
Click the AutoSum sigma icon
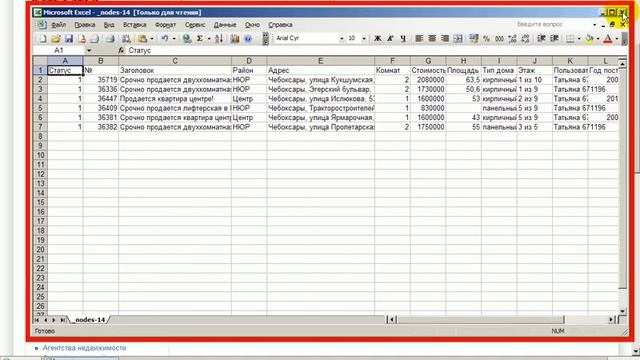pyautogui.click(x=200, y=39)
